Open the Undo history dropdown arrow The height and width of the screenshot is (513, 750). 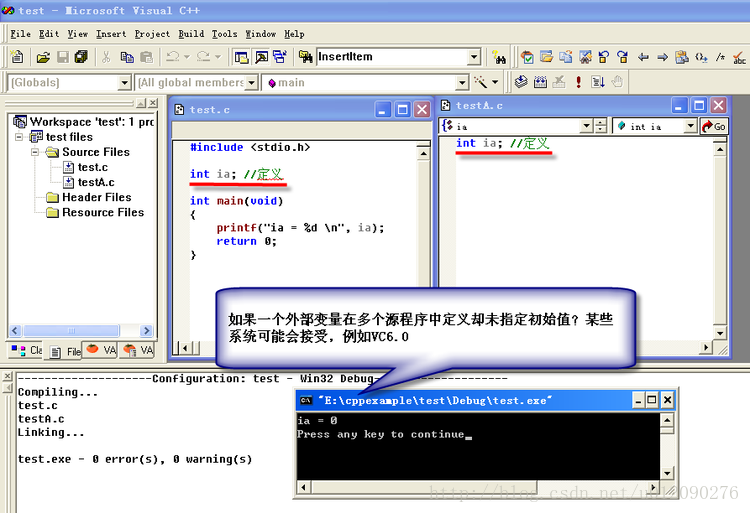[187, 57]
